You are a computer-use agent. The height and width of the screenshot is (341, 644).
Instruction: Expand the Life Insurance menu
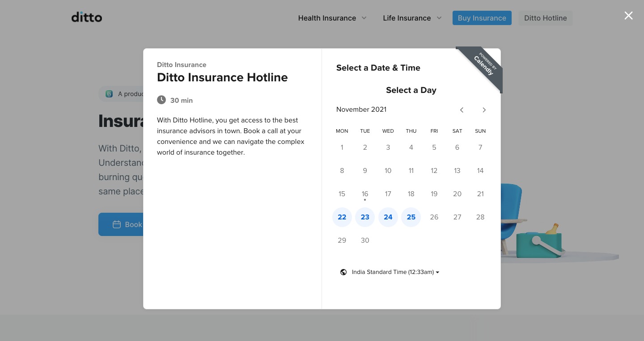(412, 18)
